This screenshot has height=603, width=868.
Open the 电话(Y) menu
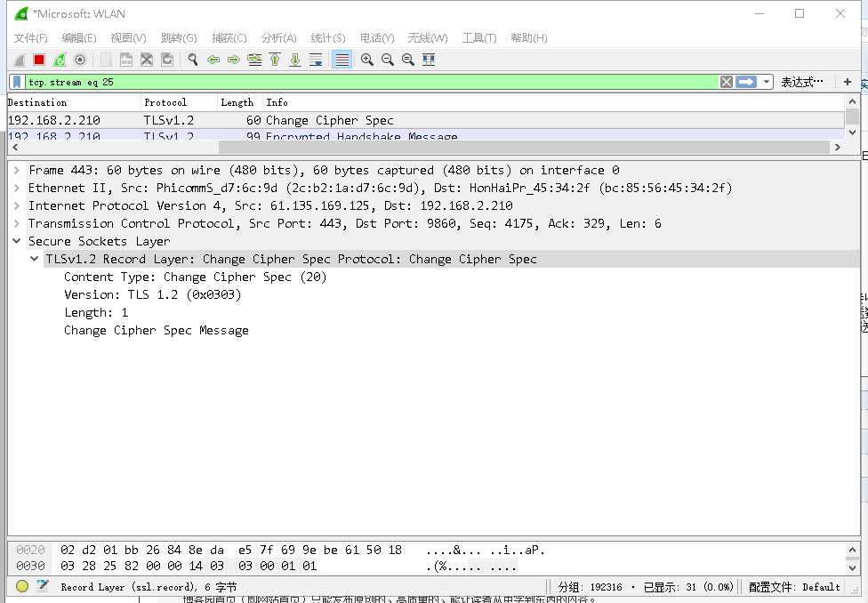coord(377,37)
